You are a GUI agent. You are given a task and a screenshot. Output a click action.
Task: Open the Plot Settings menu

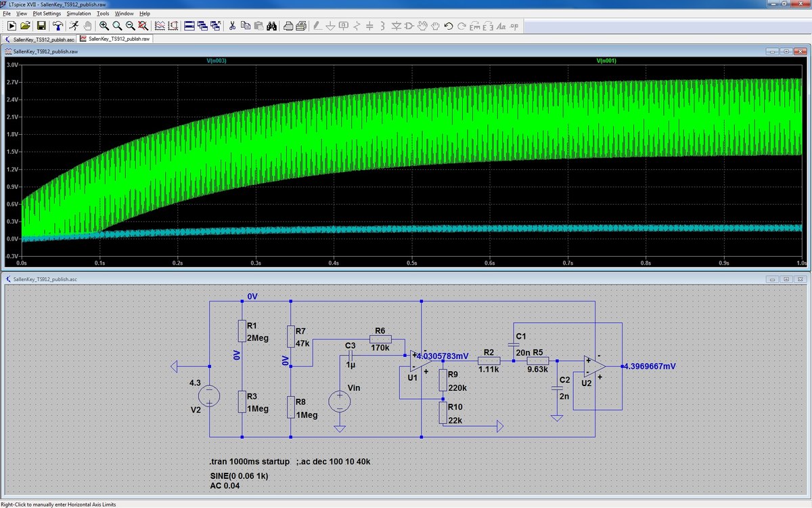pyautogui.click(x=47, y=13)
